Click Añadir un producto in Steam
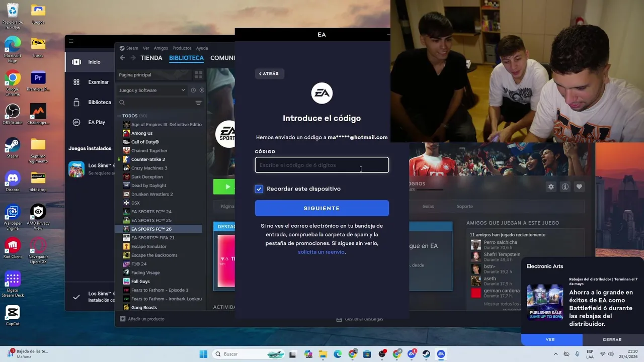Viewport: 644px width, 362px height. tap(142, 319)
